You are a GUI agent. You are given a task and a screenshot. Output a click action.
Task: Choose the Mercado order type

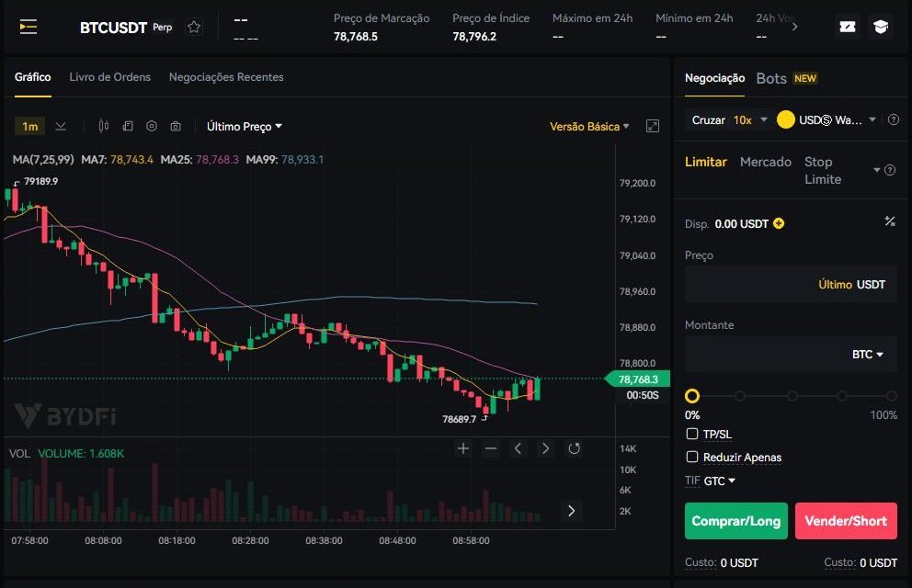pos(766,162)
